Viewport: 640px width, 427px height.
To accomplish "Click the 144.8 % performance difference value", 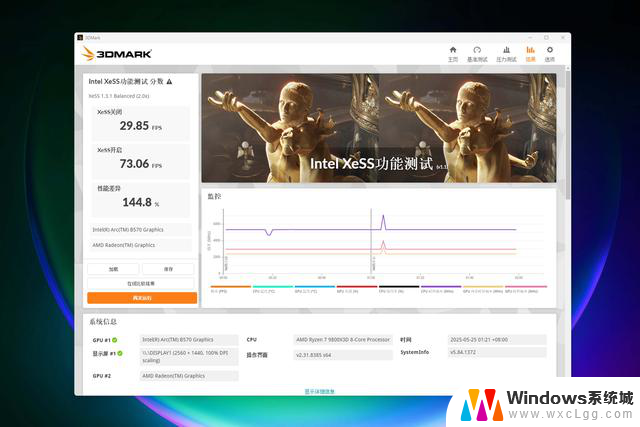I will click(141, 202).
